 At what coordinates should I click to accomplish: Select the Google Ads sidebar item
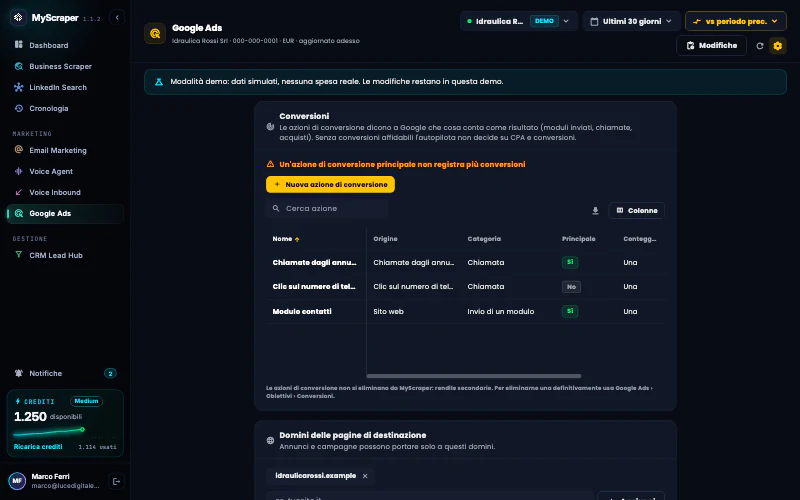65,213
